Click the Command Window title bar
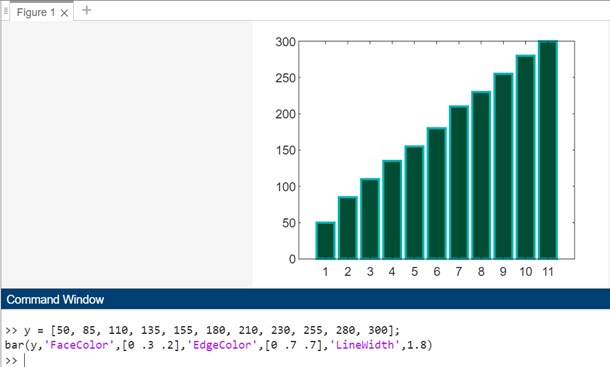Image resolution: width=610 pixels, height=367 pixels. (305, 299)
